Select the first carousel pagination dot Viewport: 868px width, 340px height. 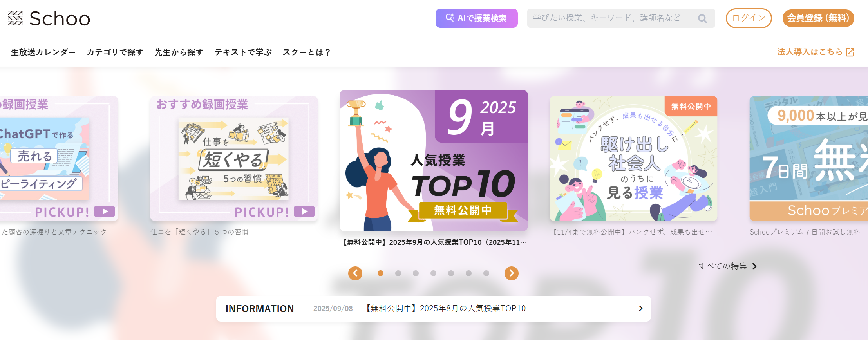(x=380, y=273)
